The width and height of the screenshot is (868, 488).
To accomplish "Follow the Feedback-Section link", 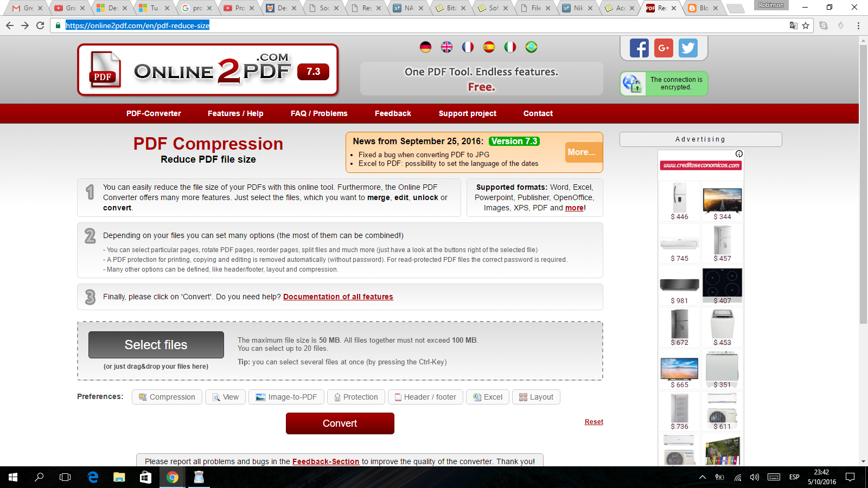I will coord(326,461).
